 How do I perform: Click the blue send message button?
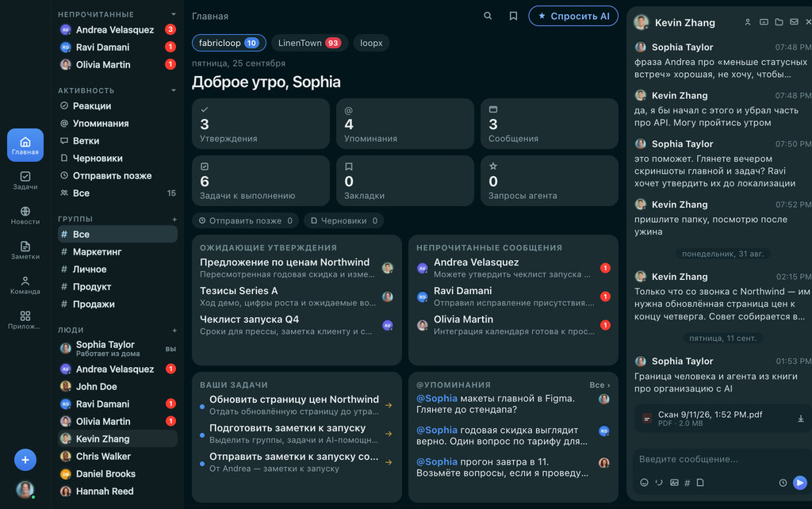click(799, 483)
